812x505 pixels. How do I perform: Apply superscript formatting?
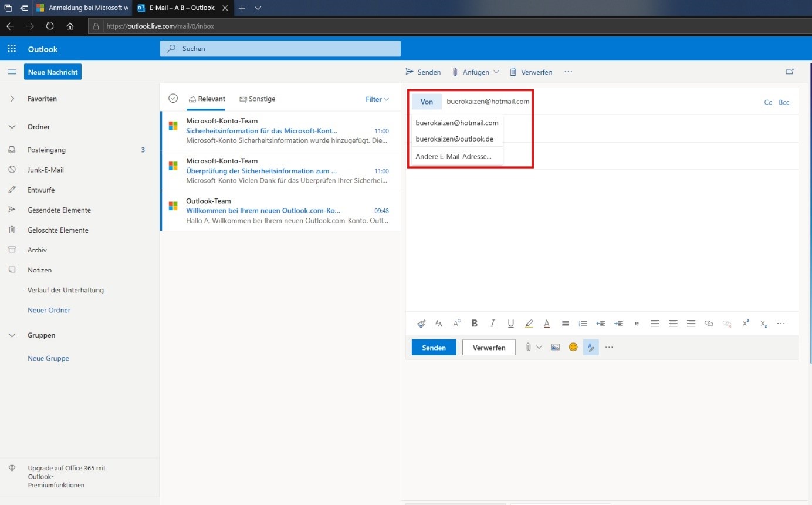(746, 323)
